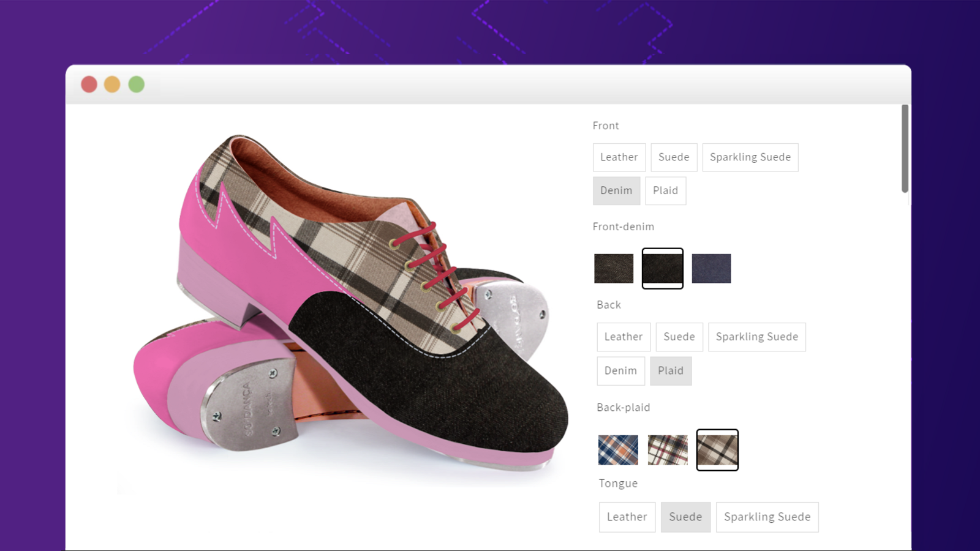The height and width of the screenshot is (551, 980).
Task: Select Denim under Front
Action: [616, 190]
